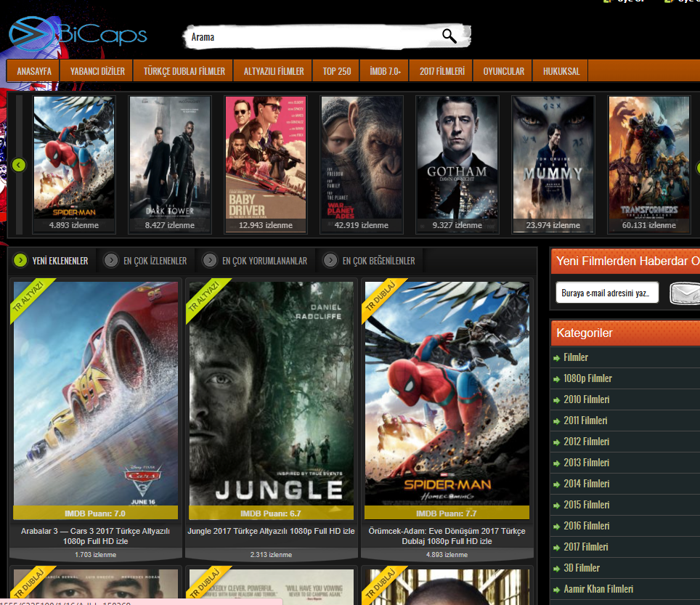Open the 2012 Filmleri category

[x=586, y=441]
